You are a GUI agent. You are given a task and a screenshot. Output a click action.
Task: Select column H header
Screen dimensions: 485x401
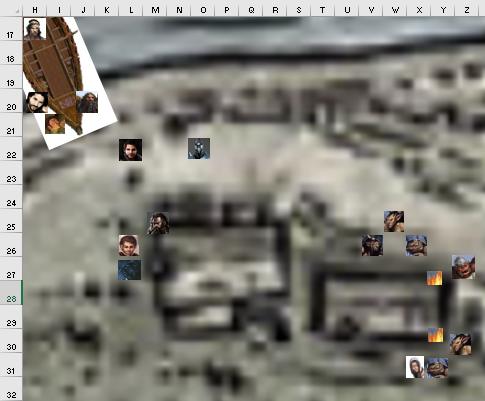click(x=35, y=10)
